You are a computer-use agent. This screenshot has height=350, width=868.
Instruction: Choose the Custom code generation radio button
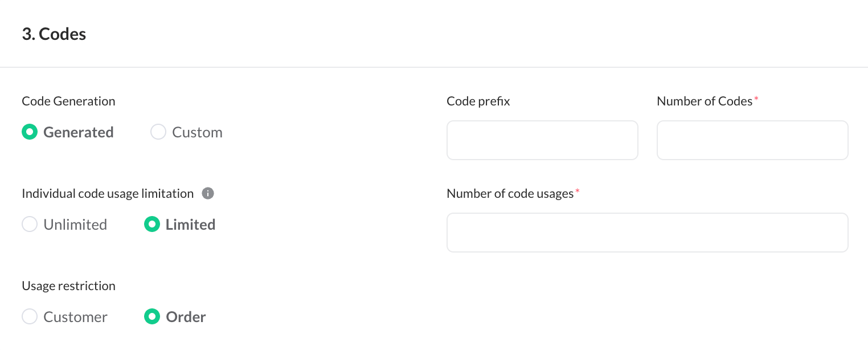[x=158, y=132]
